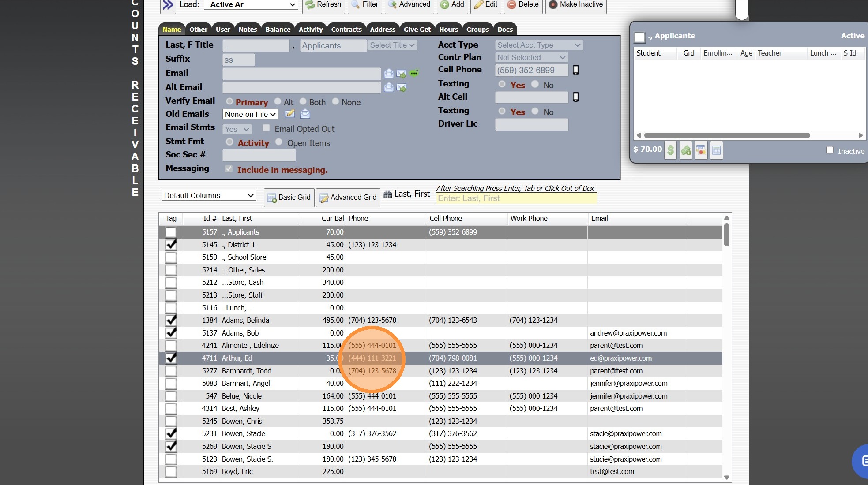Click the double-arrow collapse icon near Load
The image size is (868, 485).
168,5
